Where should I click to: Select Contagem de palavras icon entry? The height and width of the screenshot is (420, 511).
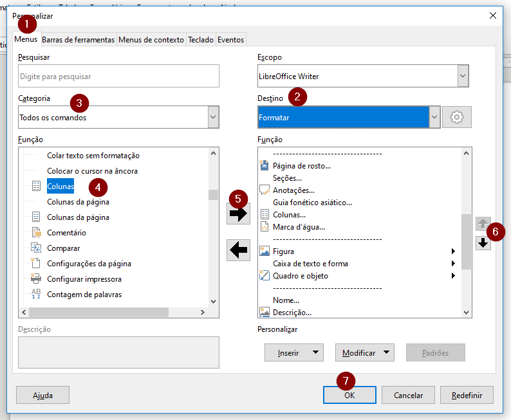point(36,295)
